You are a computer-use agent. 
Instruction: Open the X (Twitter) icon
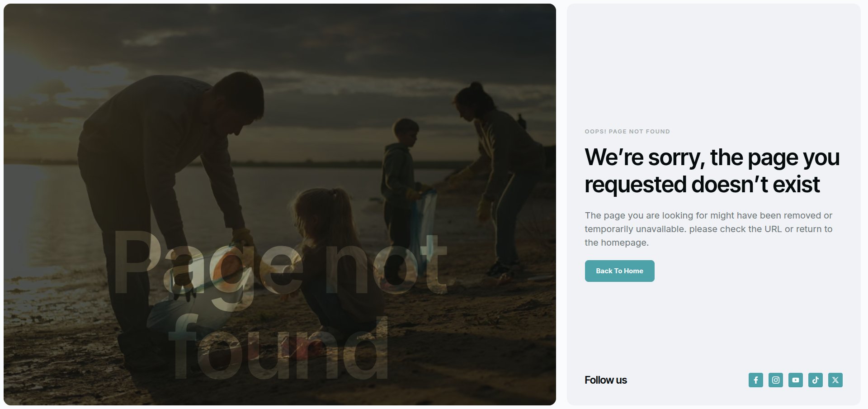835,380
